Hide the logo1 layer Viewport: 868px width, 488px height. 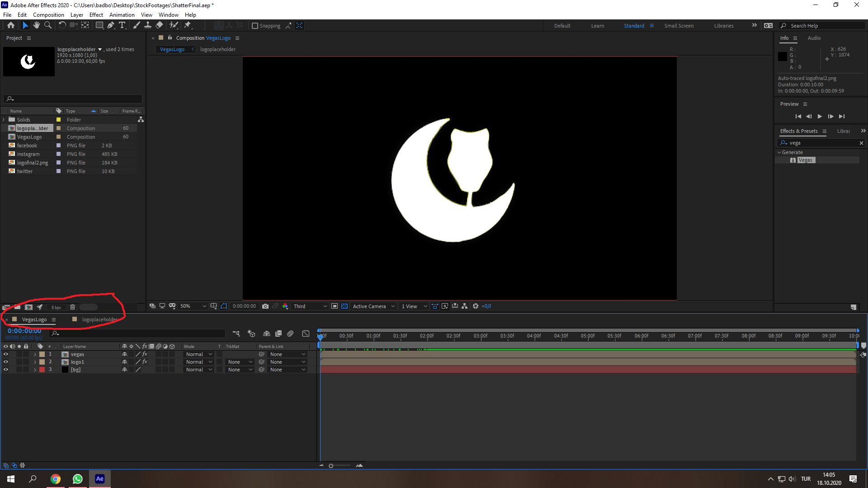(6, 361)
